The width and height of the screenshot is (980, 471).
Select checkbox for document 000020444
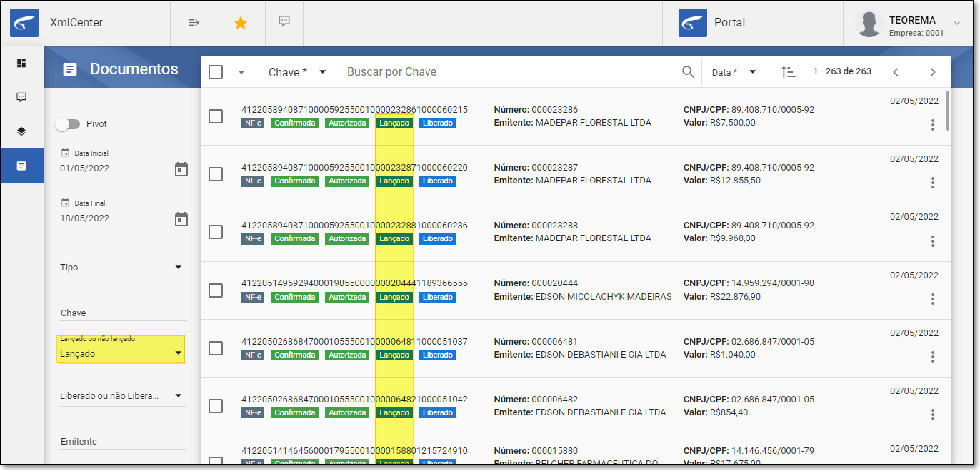[216, 290]
